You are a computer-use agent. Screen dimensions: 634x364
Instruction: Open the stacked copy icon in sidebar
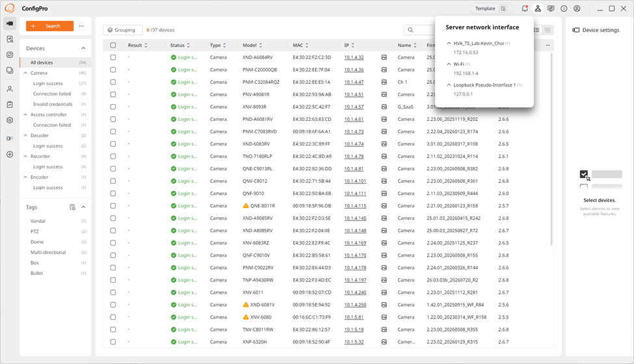10,70
